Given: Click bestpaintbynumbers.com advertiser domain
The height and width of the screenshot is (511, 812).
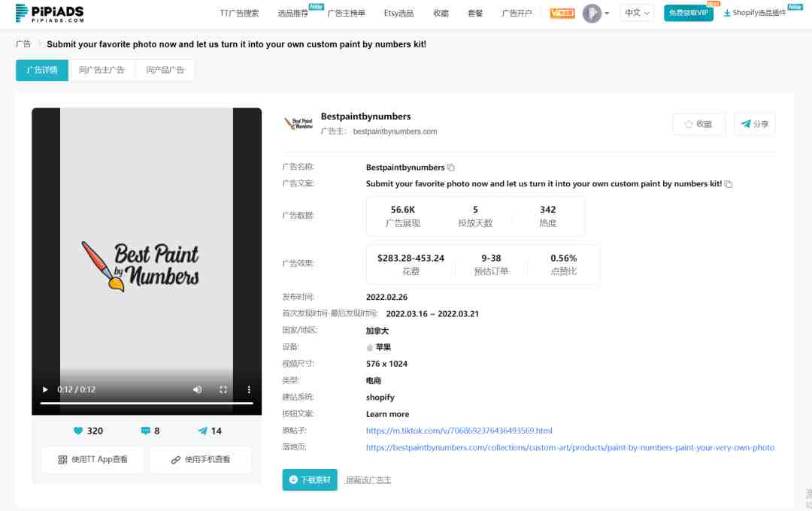Looking at the screenshot, I should click(x=395, y=132).
